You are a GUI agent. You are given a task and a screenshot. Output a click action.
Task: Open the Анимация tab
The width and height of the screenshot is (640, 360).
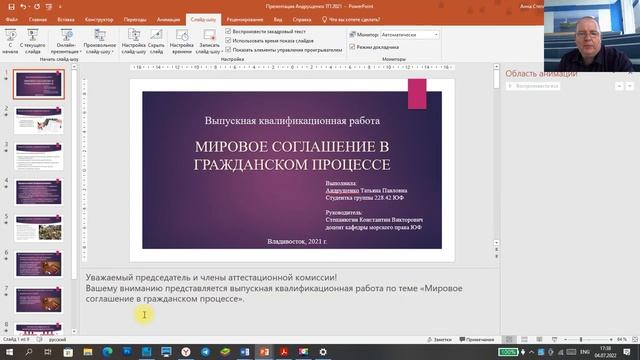tap(168, 19)
